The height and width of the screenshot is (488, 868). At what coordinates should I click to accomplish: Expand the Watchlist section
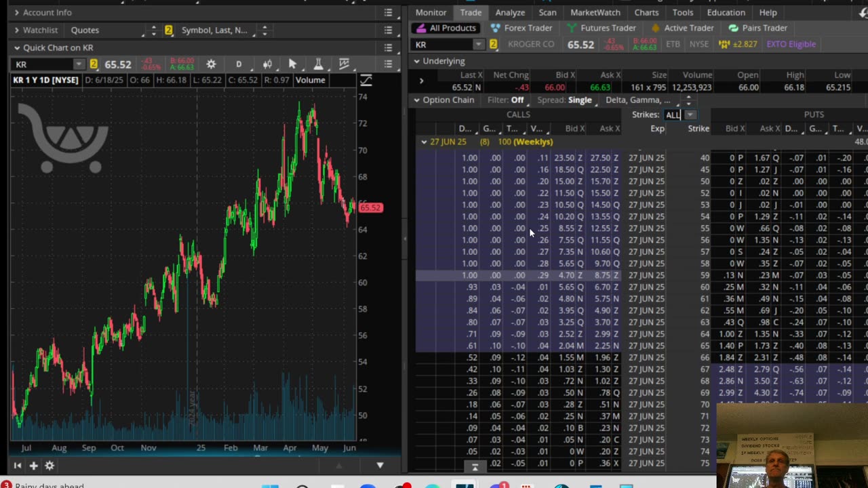16,30
